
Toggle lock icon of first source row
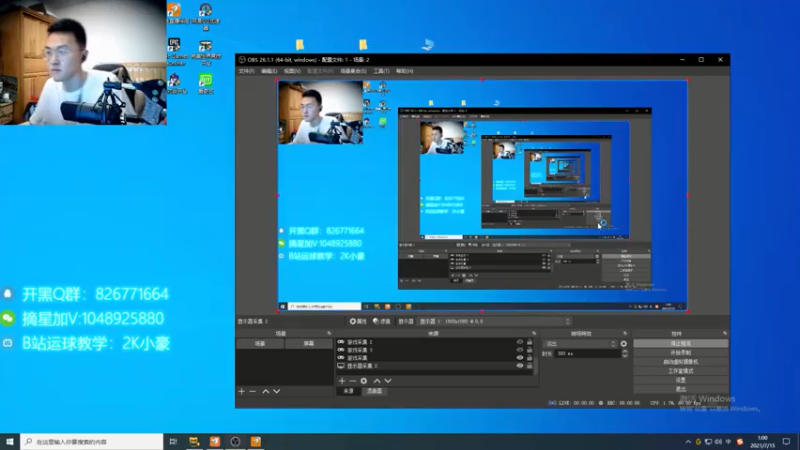click(x=529, y=342)
